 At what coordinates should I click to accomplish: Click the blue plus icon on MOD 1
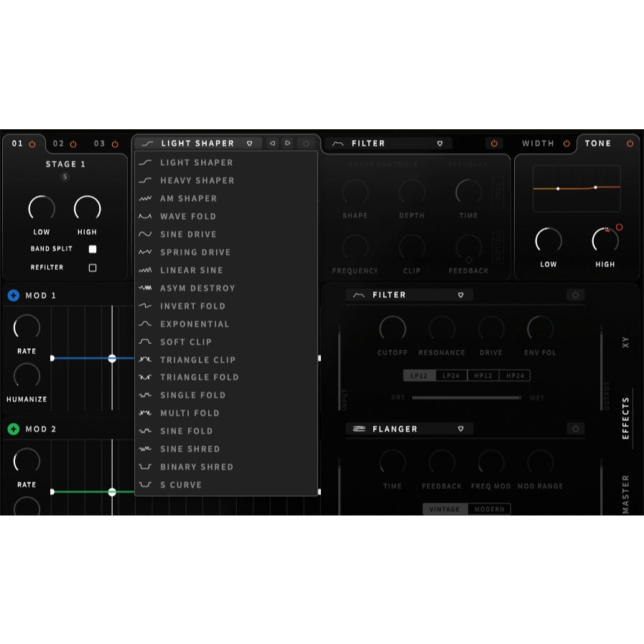(x=13, y=295)
